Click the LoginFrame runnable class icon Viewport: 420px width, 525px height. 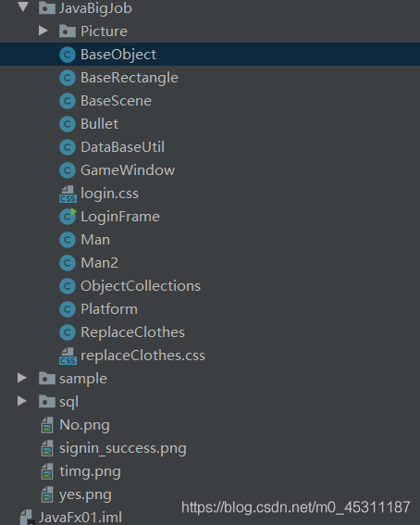click(x=68, y=217)
